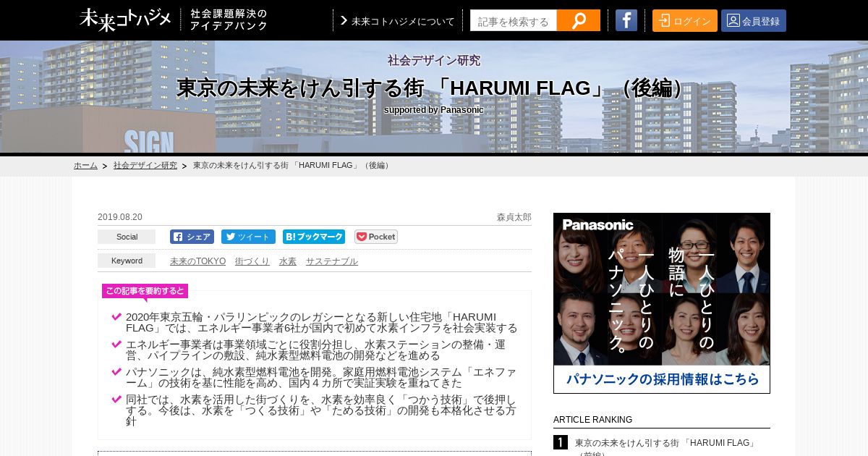The height and width of the screenshot is (456, 868).
Task: Click the rank number 1 badge
Action: [x=561, y=442]
